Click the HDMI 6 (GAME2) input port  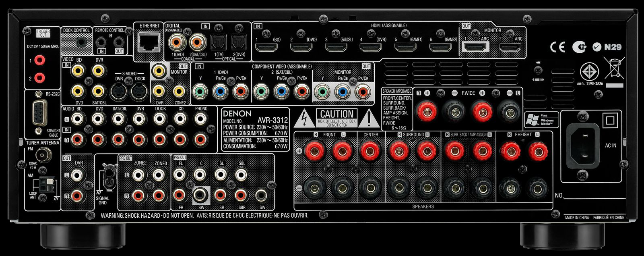440,48
